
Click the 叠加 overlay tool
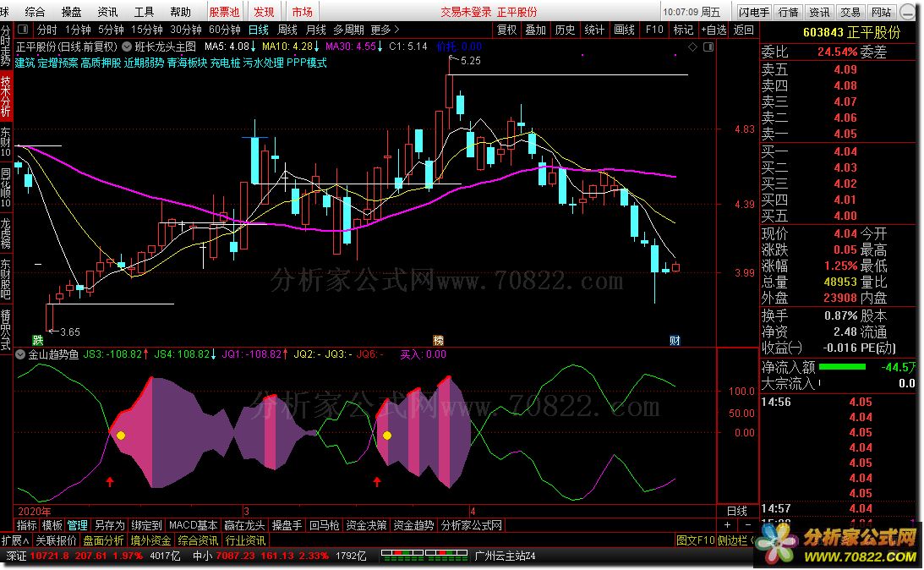click(x=536, y=30)
